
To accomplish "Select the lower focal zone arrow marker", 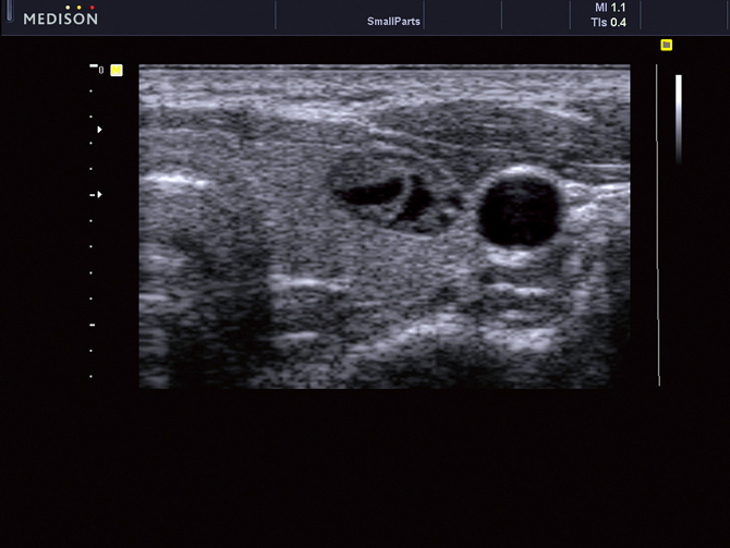I will pyautogui.click(x=98, y=195).
